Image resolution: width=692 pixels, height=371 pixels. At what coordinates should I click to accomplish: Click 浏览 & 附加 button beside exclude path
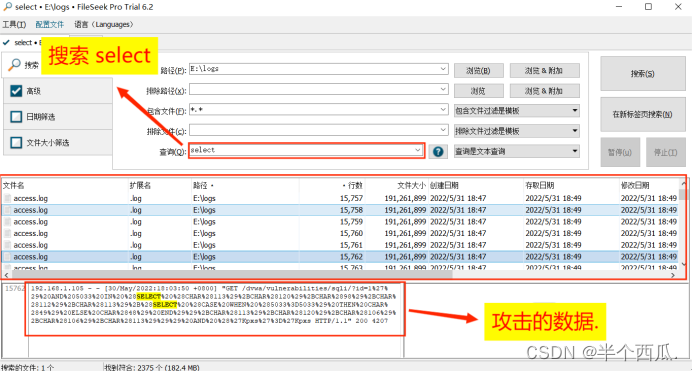(x=544, y=91)
